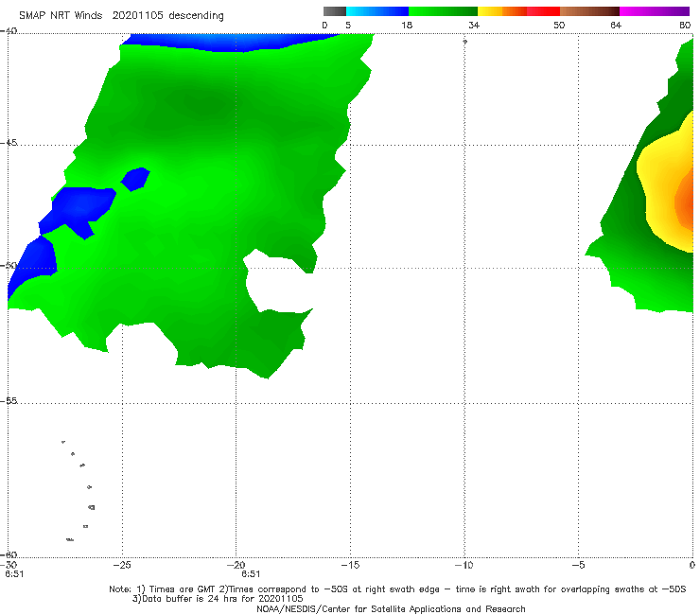Click the blue low-wind band at top of swath
700x615 pixels.
click(x=232, y=42)
